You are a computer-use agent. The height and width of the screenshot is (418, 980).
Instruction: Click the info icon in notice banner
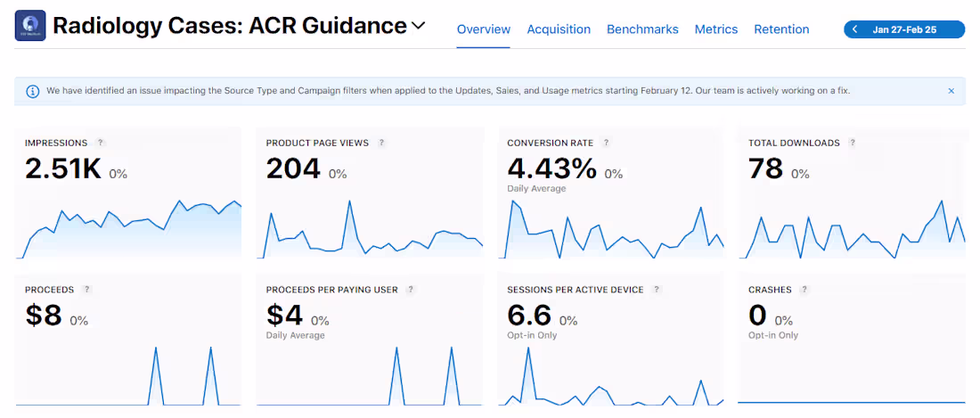point(32,91)
